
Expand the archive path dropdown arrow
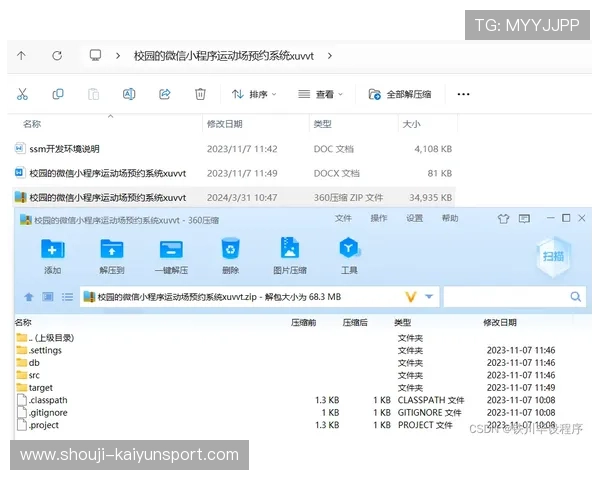pyautogui.click(x=429, y=297)
